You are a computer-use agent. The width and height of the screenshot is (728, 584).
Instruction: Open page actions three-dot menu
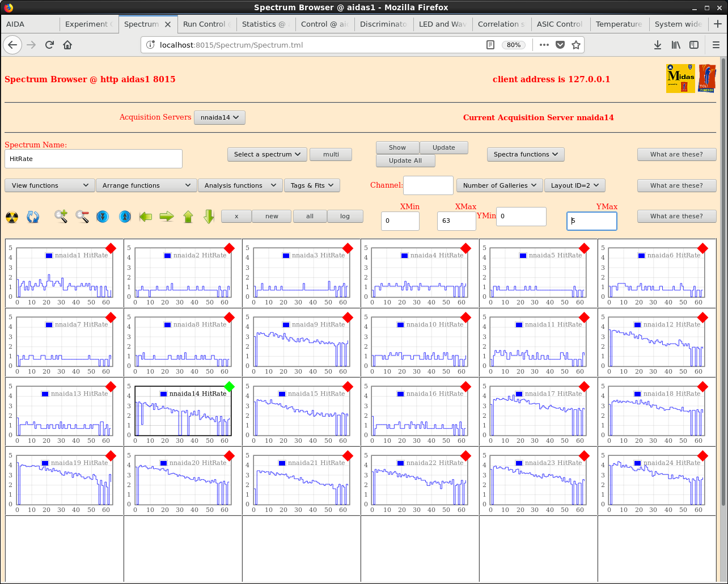[544, 45]
